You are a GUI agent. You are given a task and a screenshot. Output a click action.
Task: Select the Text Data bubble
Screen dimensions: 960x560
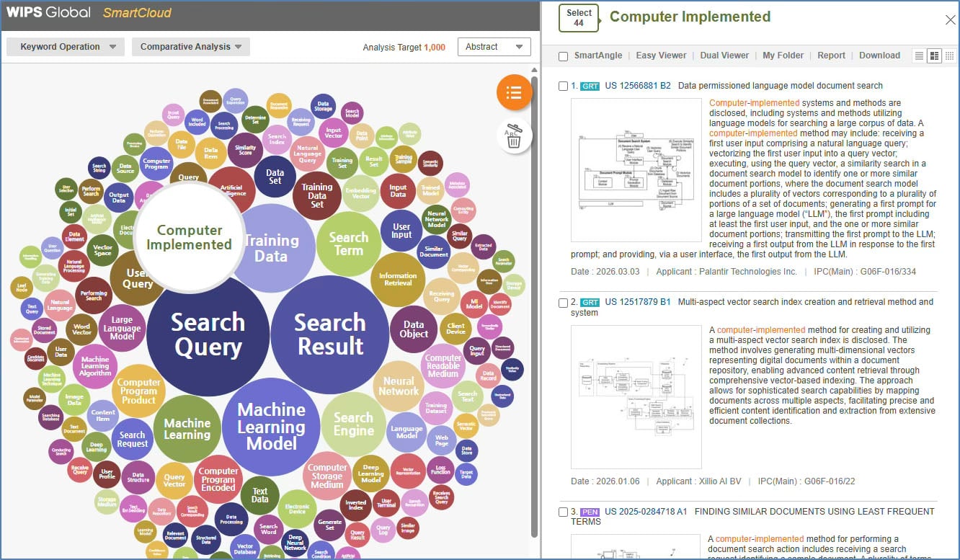(x=259, y=495)
